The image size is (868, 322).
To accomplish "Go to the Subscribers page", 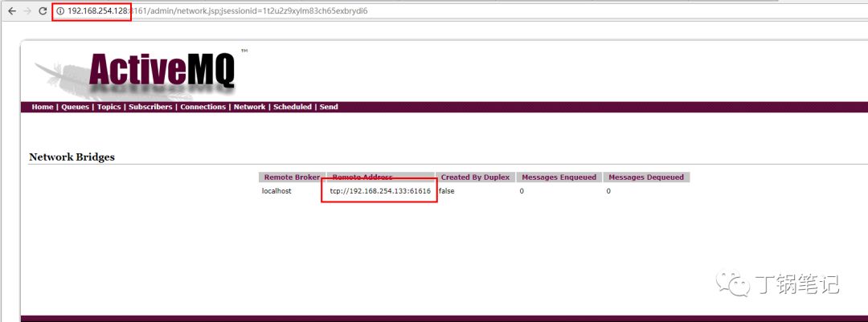I will pyautogui.click(x=150, y=107).
